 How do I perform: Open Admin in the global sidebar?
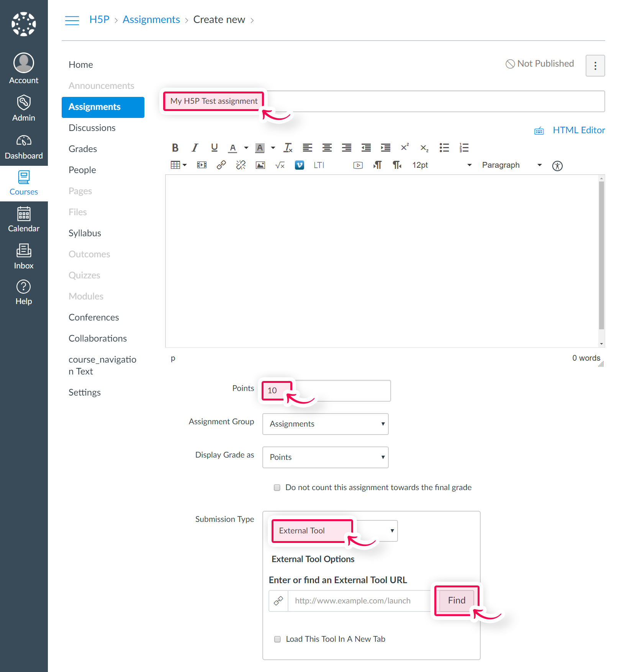(x=24, y=108)
